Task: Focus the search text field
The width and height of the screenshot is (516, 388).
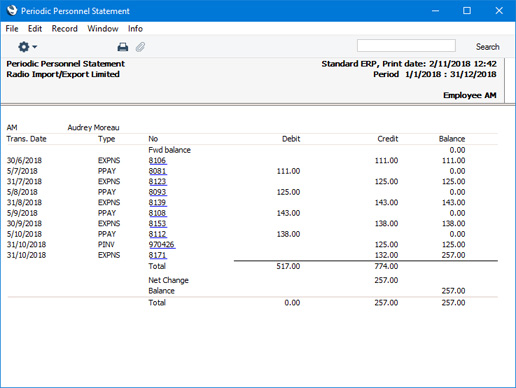Action: [x=406, y=46]
